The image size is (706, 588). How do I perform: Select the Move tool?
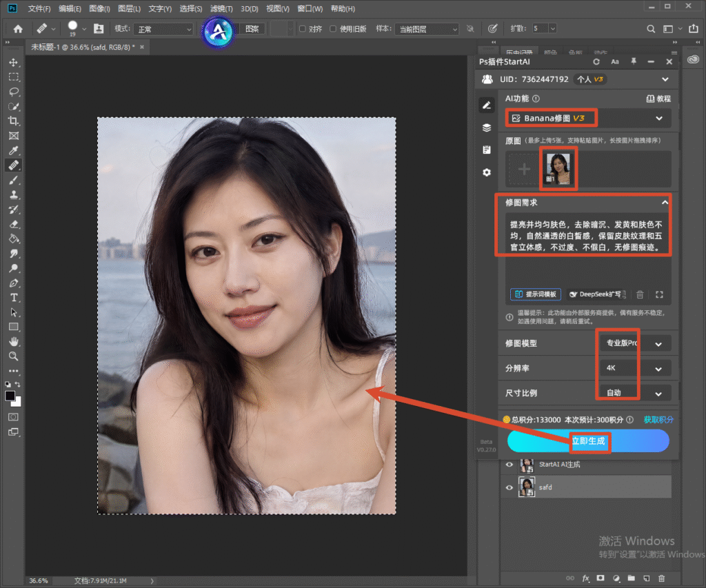(x=14, y=62)
